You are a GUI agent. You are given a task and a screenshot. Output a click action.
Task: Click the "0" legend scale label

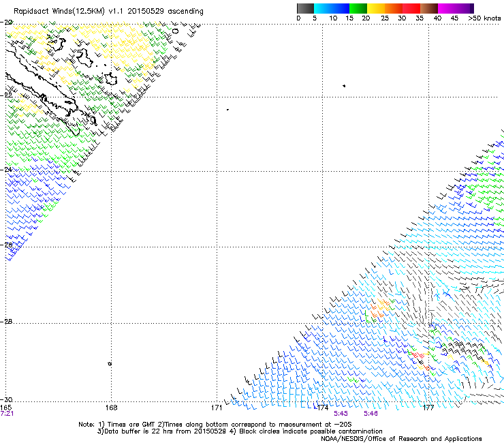[298, 18]
